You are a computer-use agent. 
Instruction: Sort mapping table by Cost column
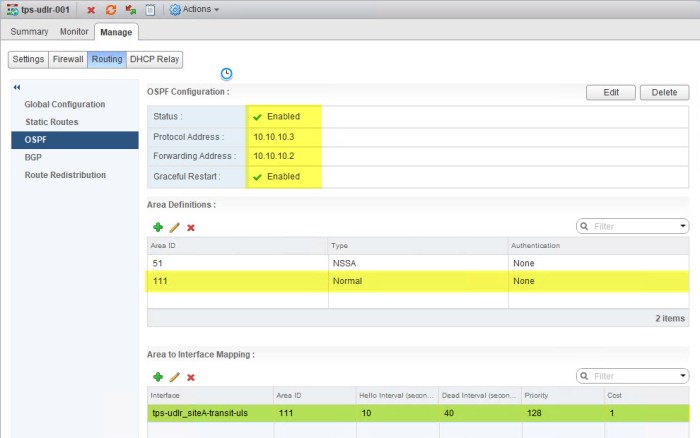click(x=646, y=396)
